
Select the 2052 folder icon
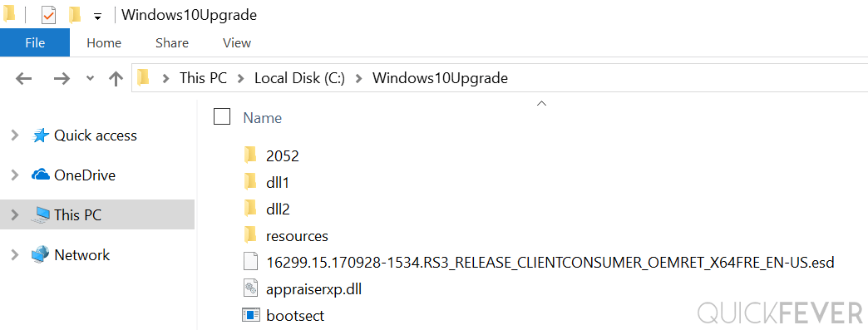251,155
